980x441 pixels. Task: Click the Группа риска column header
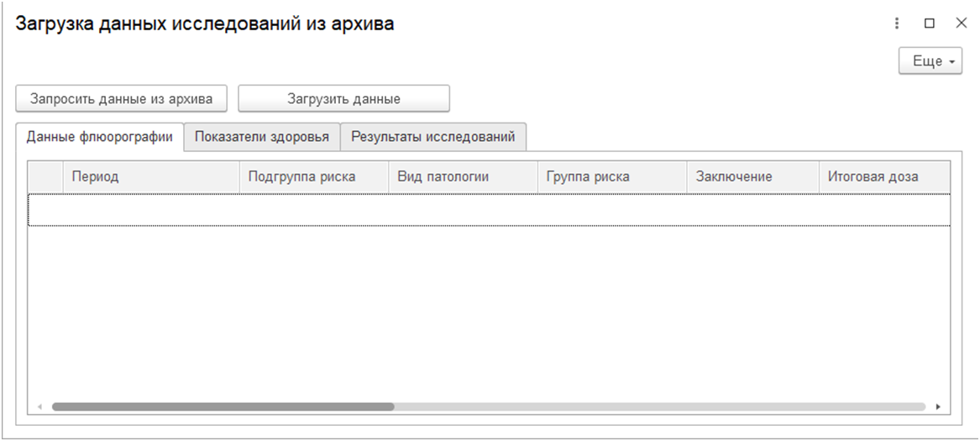(611, 176)
